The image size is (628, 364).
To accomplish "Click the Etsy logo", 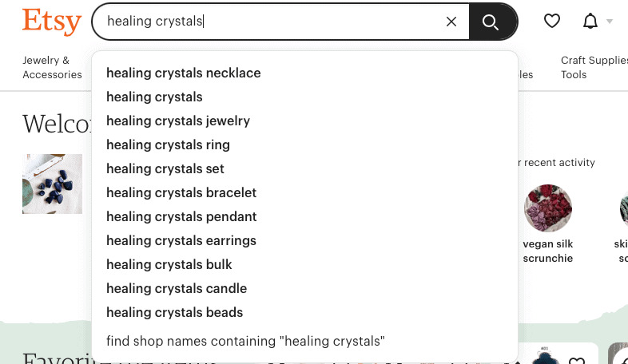I will pyautogui.click(x=52, y=22).
